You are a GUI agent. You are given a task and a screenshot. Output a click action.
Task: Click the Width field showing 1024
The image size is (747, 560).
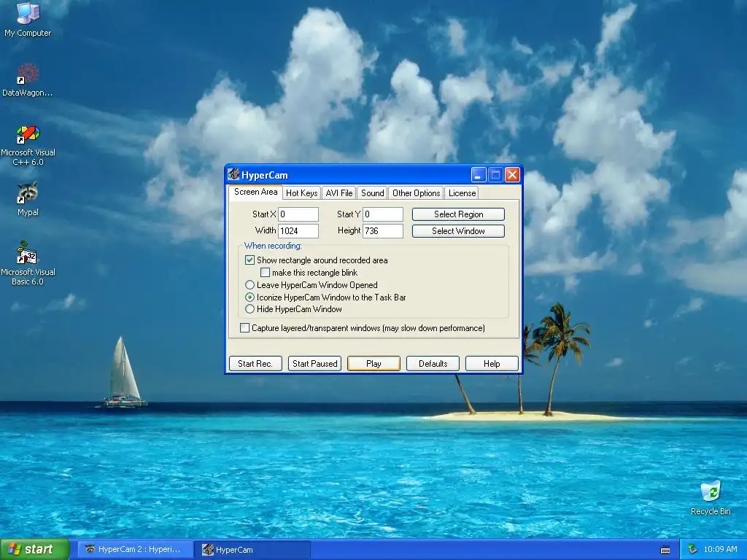pos(298,231)
